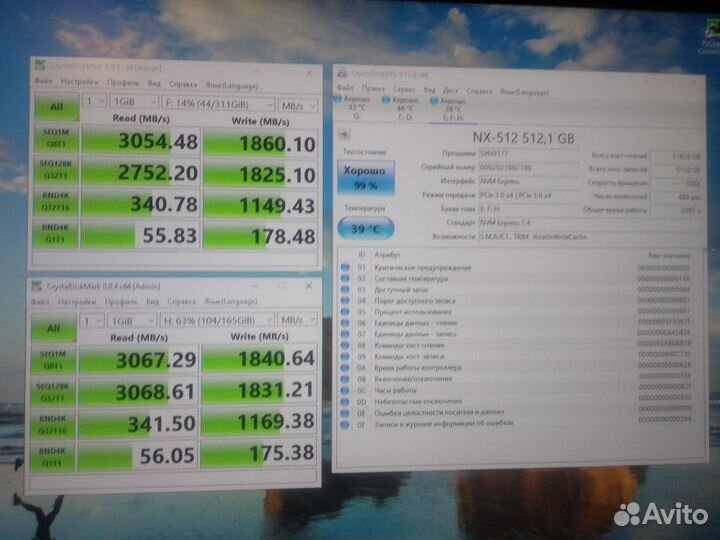Screen dimensions: 720x540
Task: Click read result 3054.48 in F: window
Action: pos(140,141)
